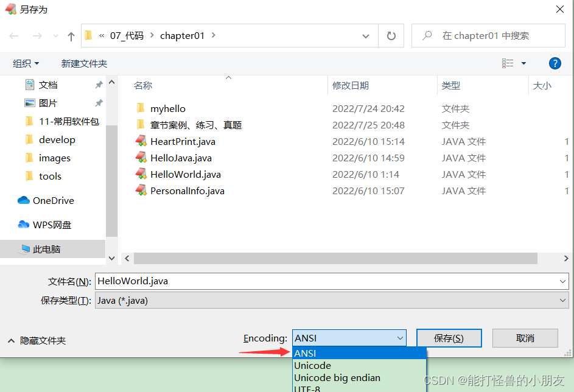
Task: Open the 组织 menu
Action: point(26,63)
